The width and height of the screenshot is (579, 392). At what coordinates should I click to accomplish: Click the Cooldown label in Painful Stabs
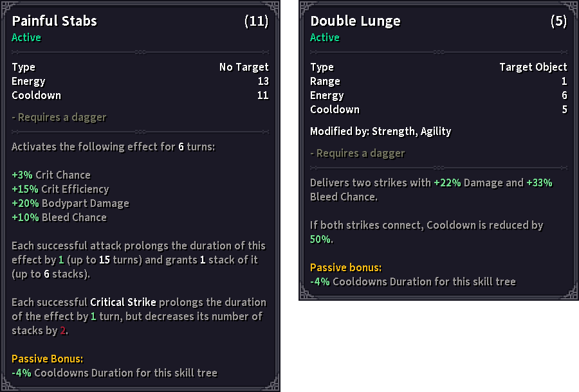pos(37,95)
